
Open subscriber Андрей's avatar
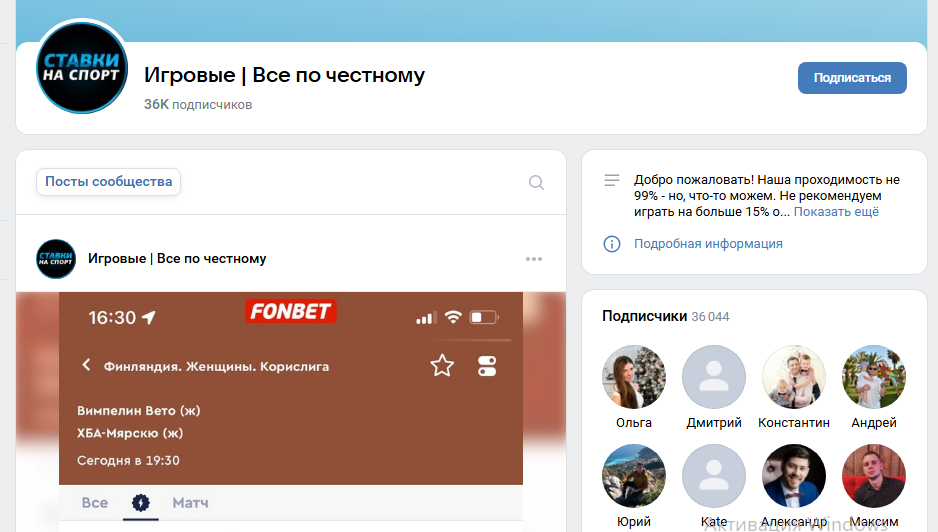(874, 377)
